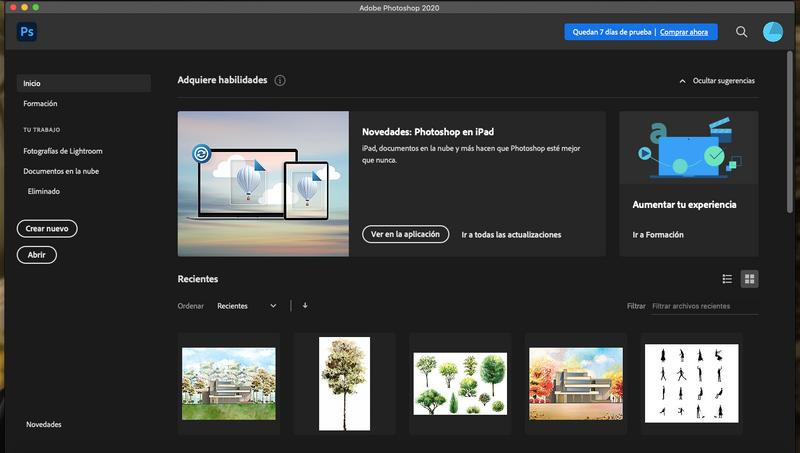Open the building with green lawn thumbnail
This screenshot has height=453, width=800.
click(229, 384)
